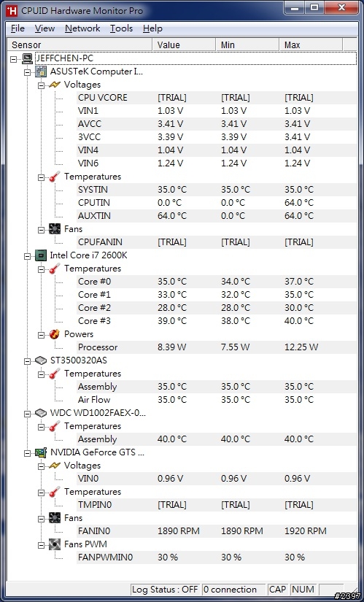Select the CPUFANIN fan row
Image resolution: width=364 pixels, height=602 pixels.
coord(217,242)
